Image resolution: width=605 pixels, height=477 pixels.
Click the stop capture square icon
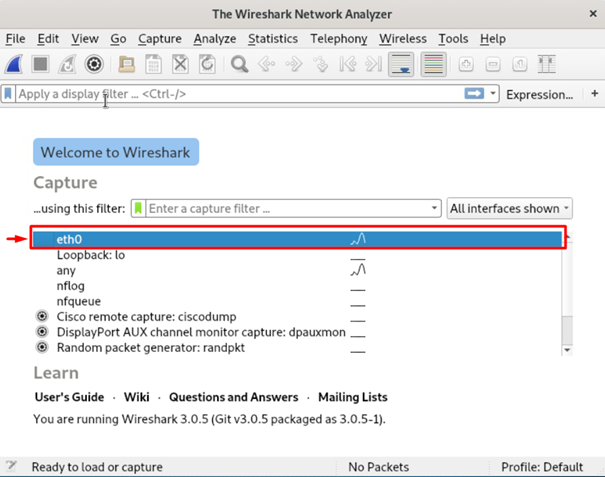(x=41, y=64)
